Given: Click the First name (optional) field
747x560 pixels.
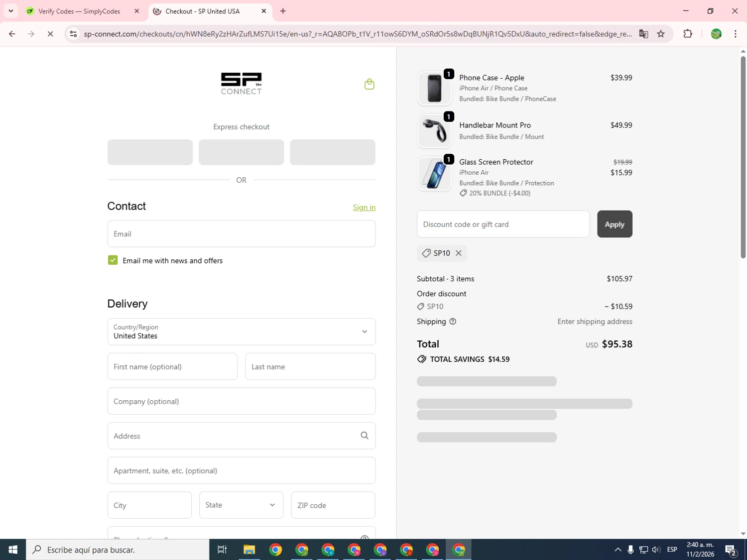Looking at the screenshot, I should click(172, 366).
